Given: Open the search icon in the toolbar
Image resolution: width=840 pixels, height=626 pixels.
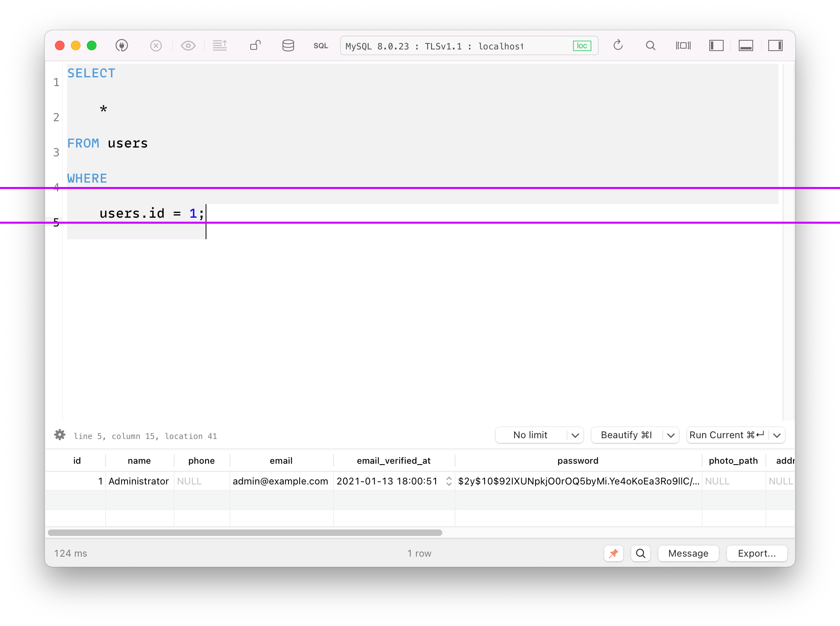Looking at the screenshot, I should tap(650, 45).
